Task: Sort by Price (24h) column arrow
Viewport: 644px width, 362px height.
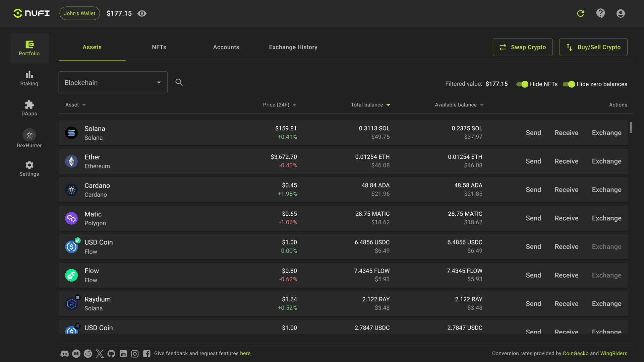Action: [294, 105]
